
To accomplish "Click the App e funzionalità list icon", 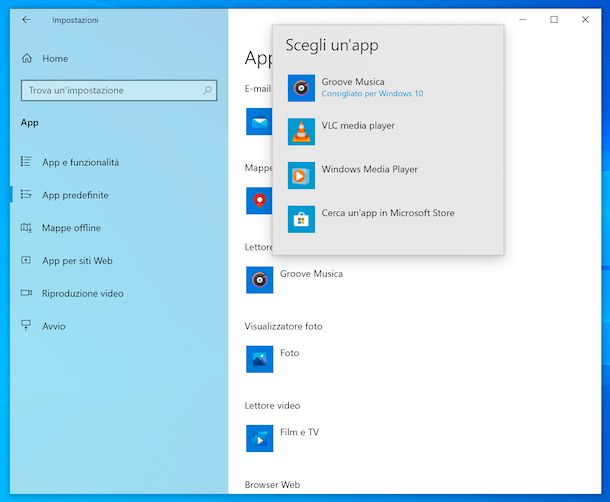I will (26, 161).
